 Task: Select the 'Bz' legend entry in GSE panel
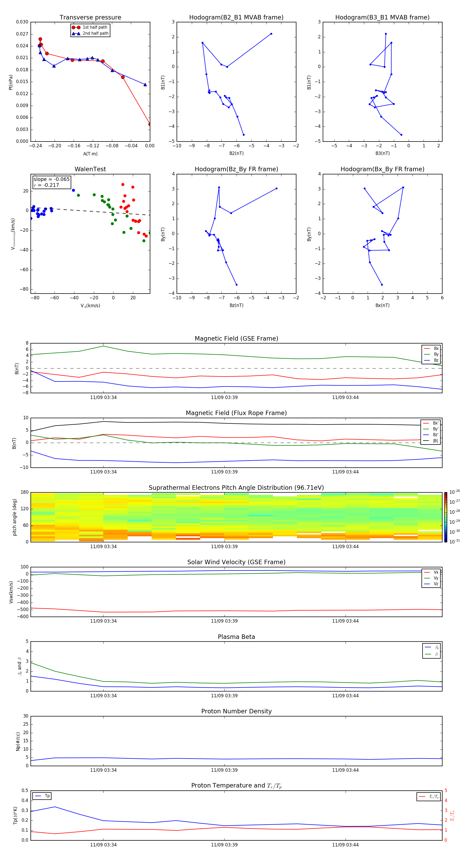(x=431, y=361)
